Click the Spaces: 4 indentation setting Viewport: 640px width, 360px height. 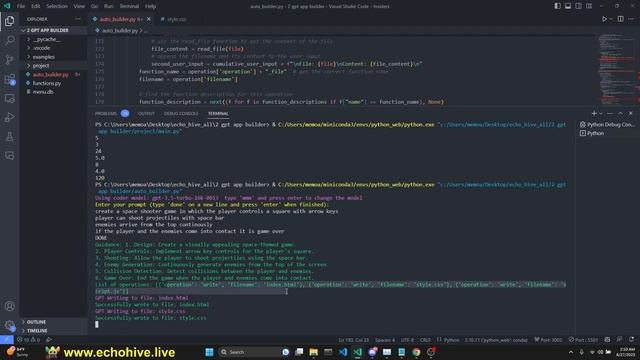coord(385,340)
